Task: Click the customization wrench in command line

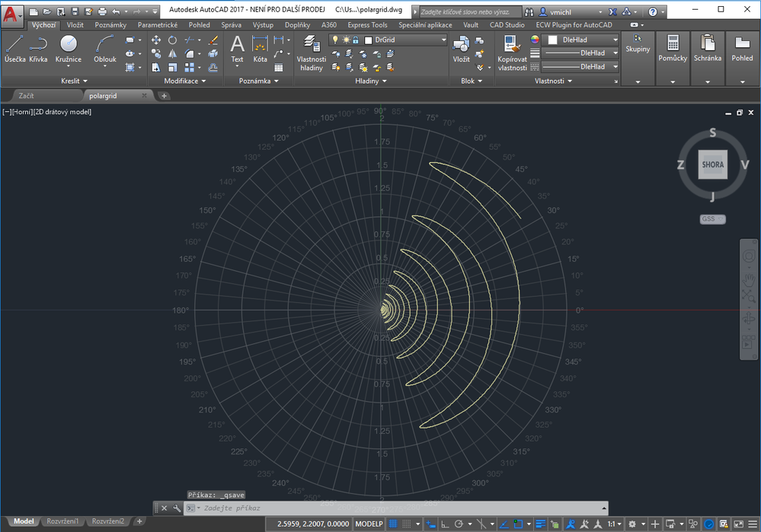Action: [x=177, y=508]
